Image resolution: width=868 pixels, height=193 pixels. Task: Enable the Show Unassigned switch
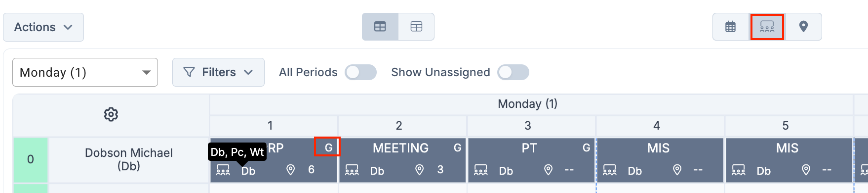(x=513, y=72)
